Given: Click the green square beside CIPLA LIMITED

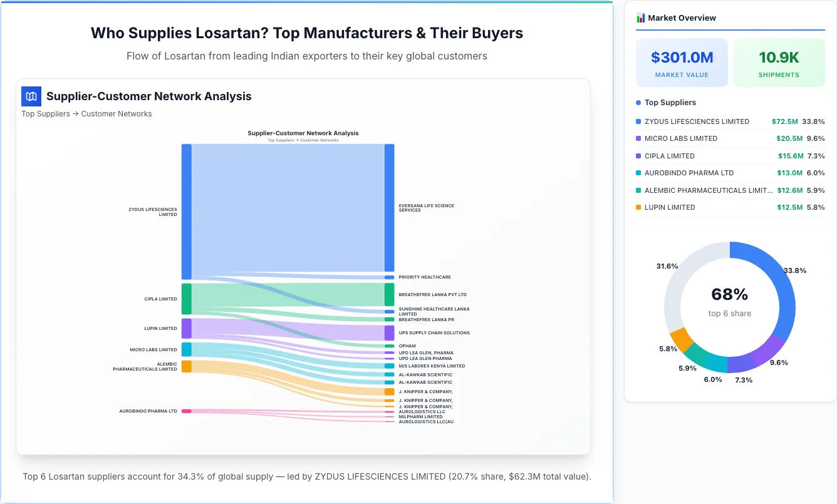Looking at the screenshot, I should (639, 156).
